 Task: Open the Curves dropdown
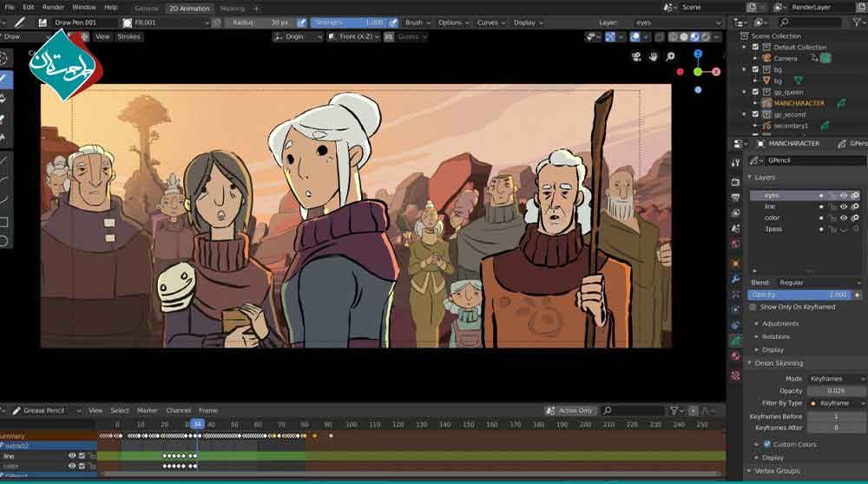(491, 23)
